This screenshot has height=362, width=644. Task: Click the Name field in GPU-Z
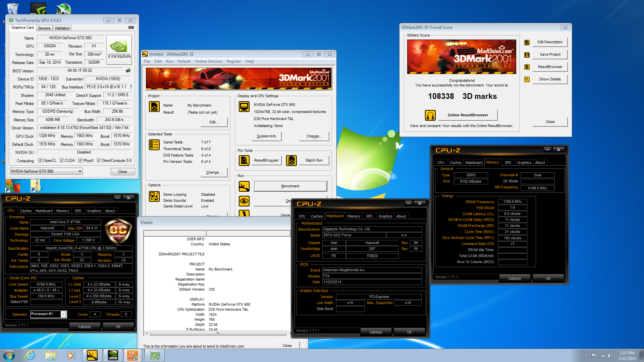click(x=70, y=38)
